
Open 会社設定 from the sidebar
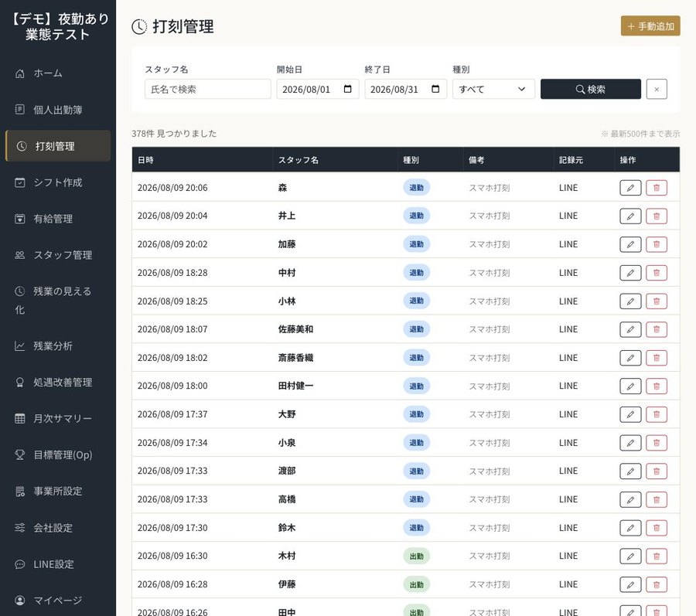[58, 528]
